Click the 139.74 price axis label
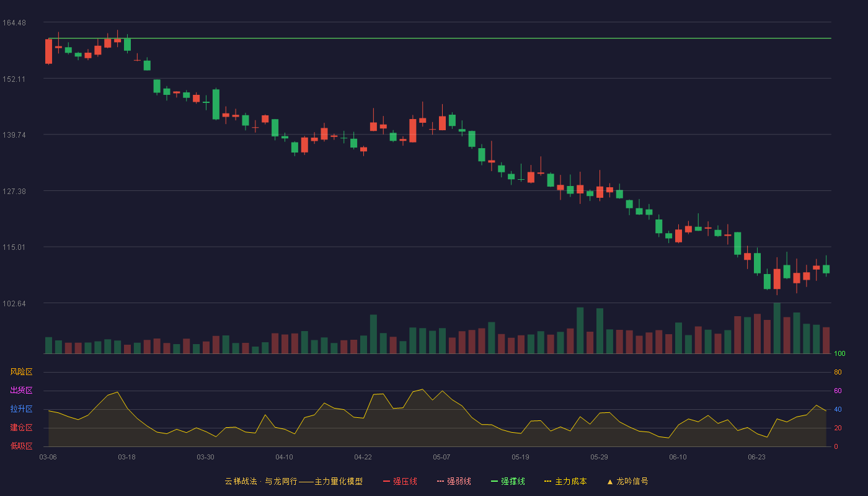The width and height of the screenshot is (868, 496). [x=14, y=135]
